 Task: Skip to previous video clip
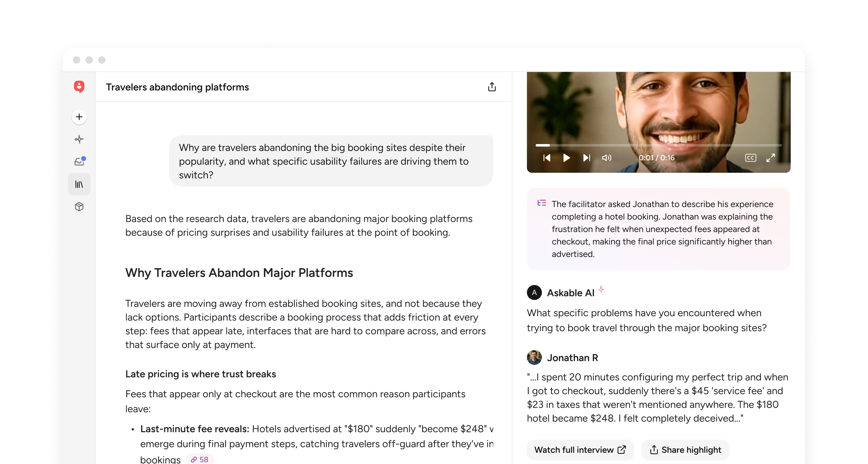point(547,158)
